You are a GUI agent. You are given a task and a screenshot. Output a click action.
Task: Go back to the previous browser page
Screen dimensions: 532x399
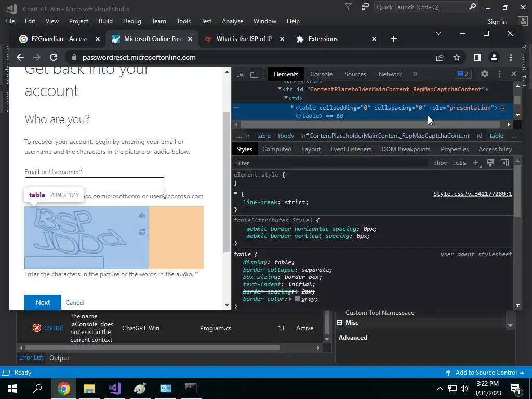20,57
